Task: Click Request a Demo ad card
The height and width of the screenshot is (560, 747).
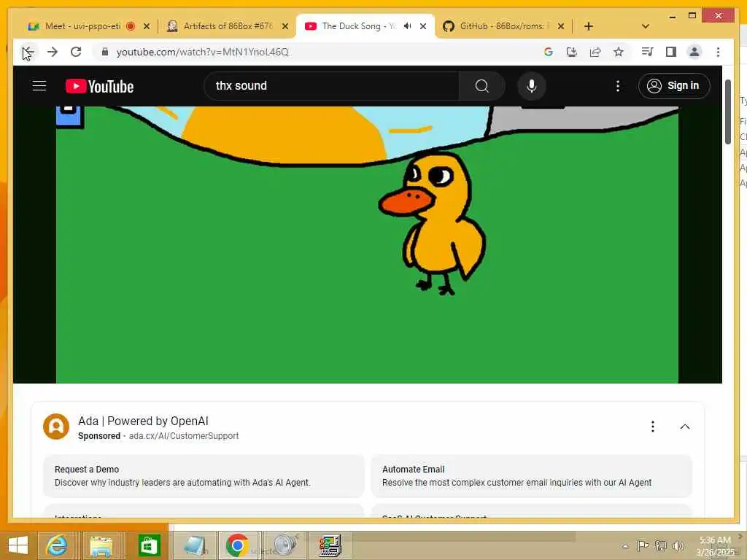Action: pyautogui.click(x=204, y=475)
